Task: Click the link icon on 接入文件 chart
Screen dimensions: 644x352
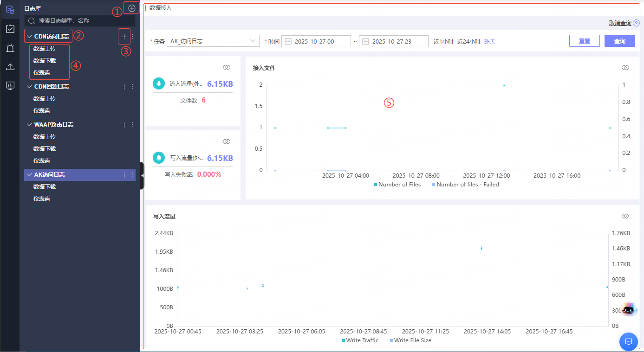Action: (625, 68)
